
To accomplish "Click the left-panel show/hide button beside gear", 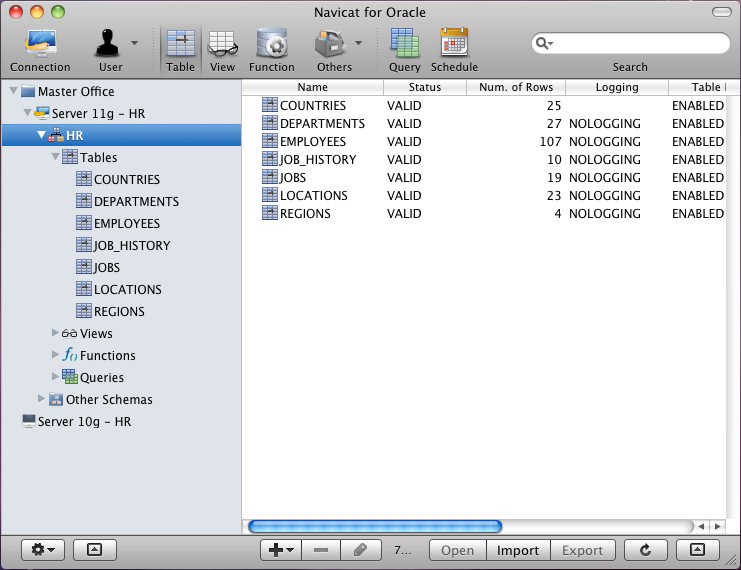I will tap(95, 550).
